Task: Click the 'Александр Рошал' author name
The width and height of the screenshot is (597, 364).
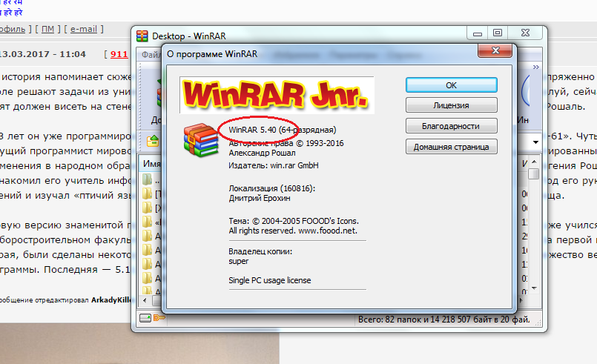Action: (262, 153)
